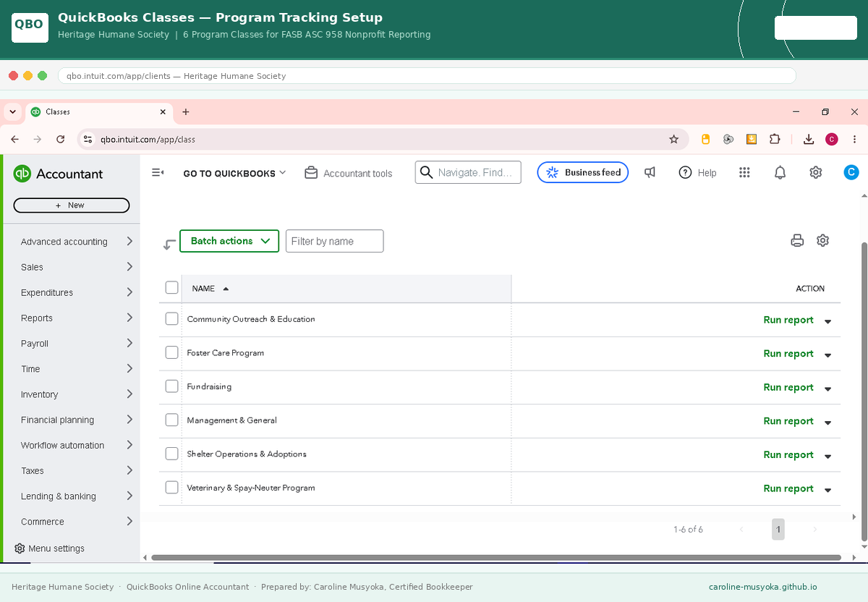Viewport: 868px width, 602px height.
Task: Open the blue C user profile avatar
Action: pyautogui.click(x=851, y=172)
